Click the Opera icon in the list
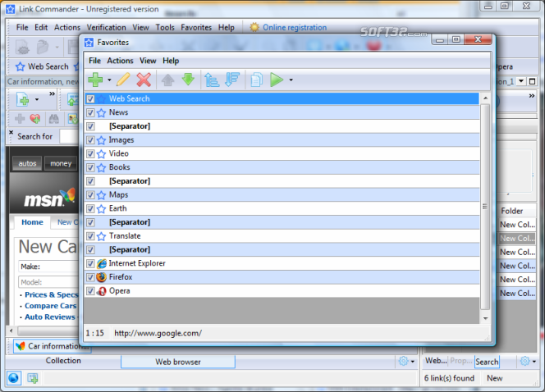The width and height of the screenshot is (545, 392). (x=102, y=291)
